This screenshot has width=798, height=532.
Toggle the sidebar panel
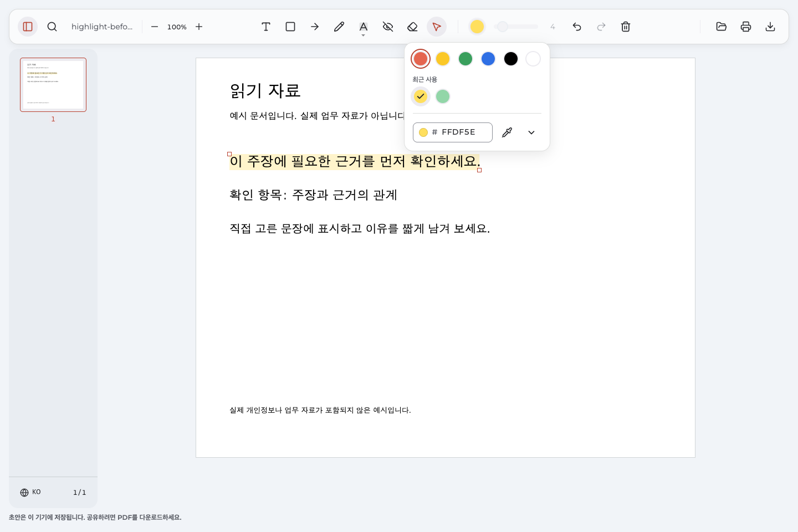pyautogui.click(x=28, y=27)
